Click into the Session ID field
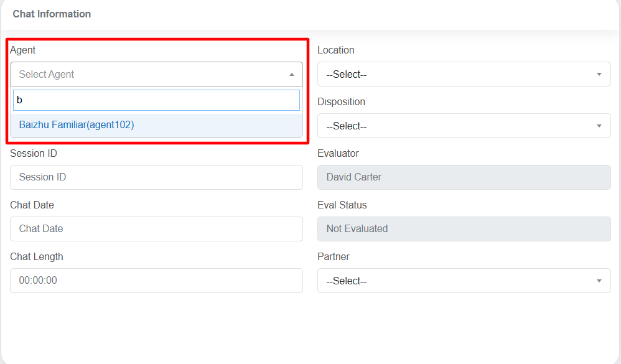The width and height of the screenshot is (621, 364). tap(156, 177)
